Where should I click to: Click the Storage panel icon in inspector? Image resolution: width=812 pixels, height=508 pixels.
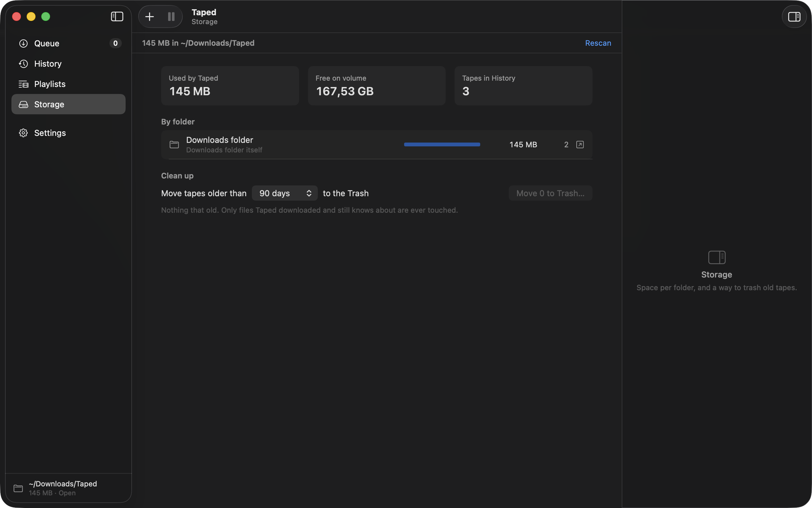tap(717, 257)
